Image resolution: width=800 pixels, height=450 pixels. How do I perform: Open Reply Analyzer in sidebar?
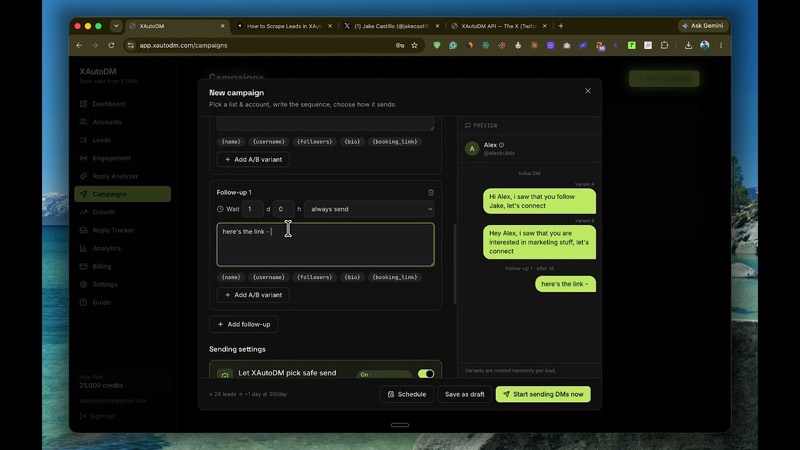[x=122, y=176]
